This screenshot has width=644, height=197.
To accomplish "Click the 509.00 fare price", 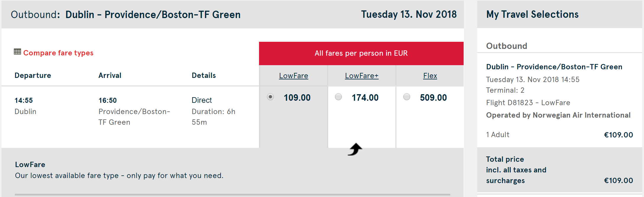I will pyautogui.click(x=433, y=97).
